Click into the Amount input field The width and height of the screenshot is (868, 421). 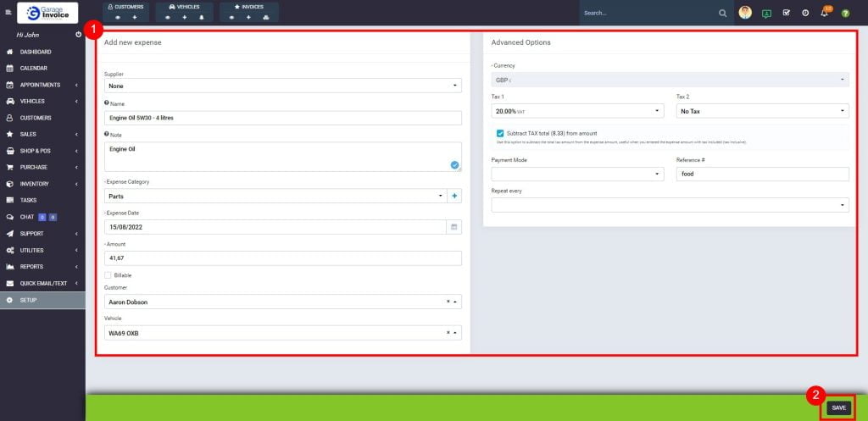282,258
